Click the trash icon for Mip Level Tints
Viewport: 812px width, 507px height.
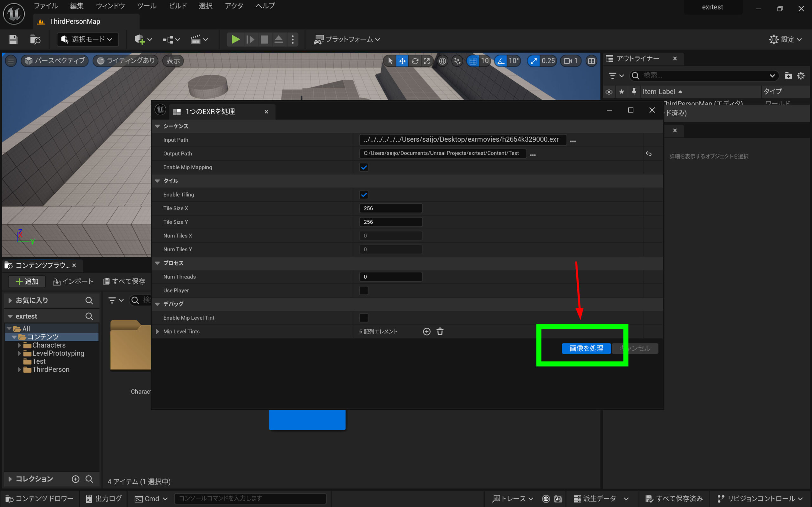tap(440, 332)
